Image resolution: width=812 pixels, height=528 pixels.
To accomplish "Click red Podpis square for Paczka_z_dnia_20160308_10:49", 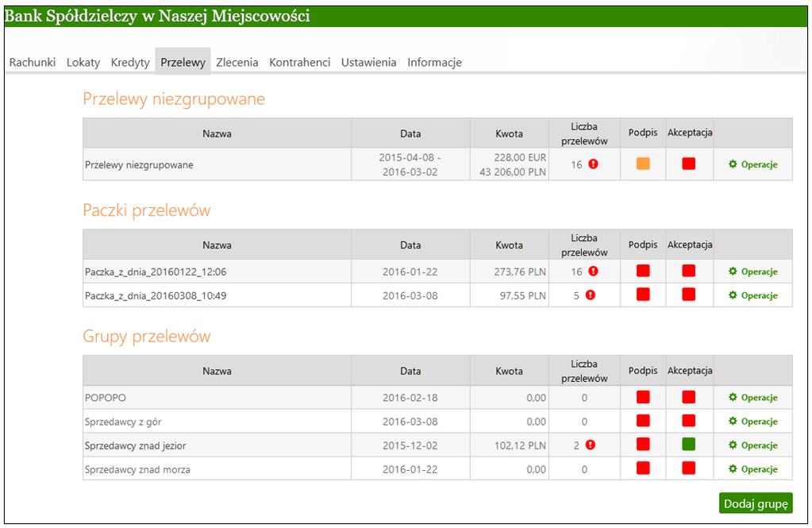I will click(x=643, y=295).
